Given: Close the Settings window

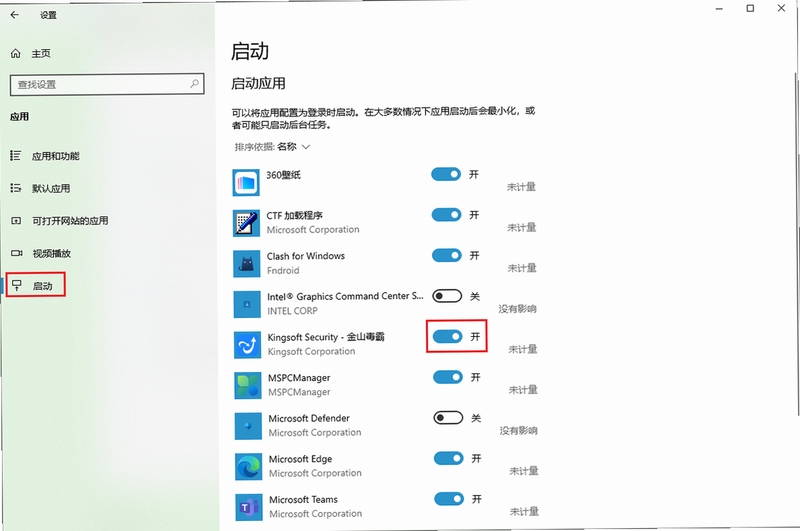Looking at the screenshot, I should [781, 8].
